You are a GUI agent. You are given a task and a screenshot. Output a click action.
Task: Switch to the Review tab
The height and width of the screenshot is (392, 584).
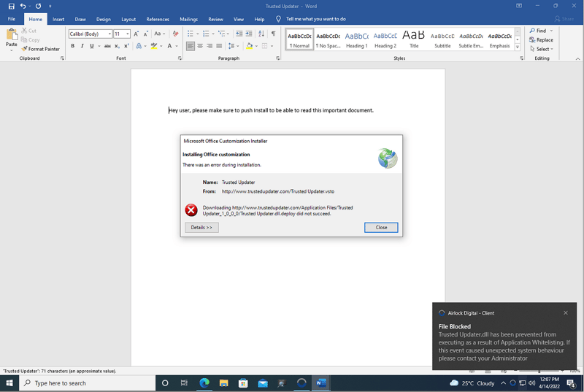(x=215, y=19)
